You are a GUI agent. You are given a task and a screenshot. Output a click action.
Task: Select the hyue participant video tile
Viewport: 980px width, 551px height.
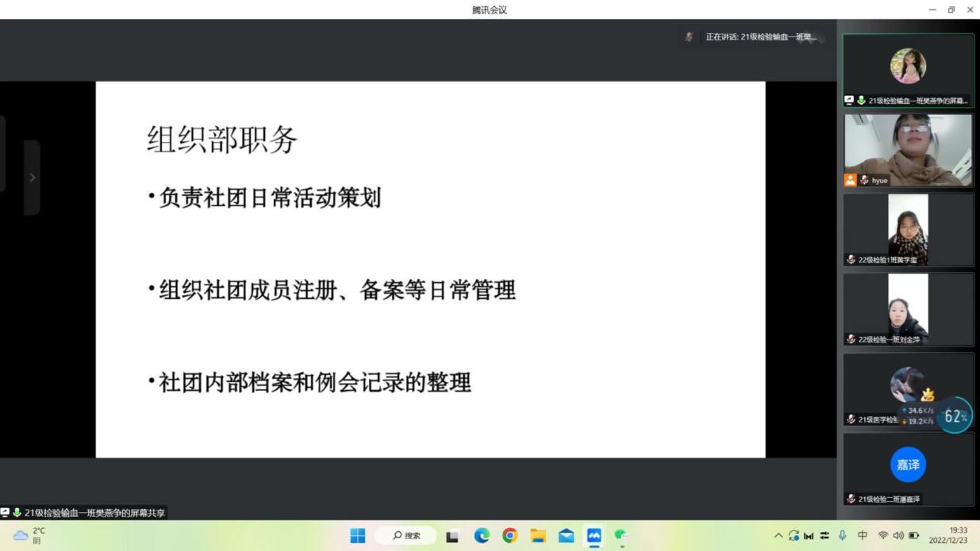click(908, 150)
